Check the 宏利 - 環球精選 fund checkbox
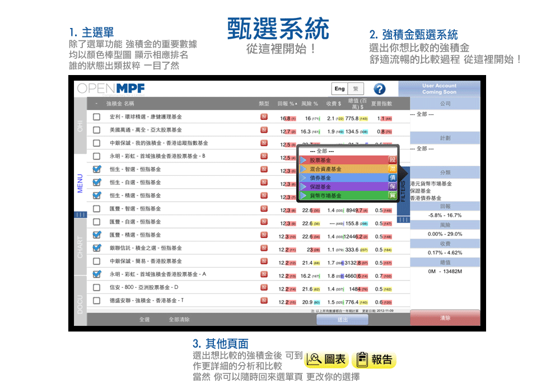 tap(97, 117)
